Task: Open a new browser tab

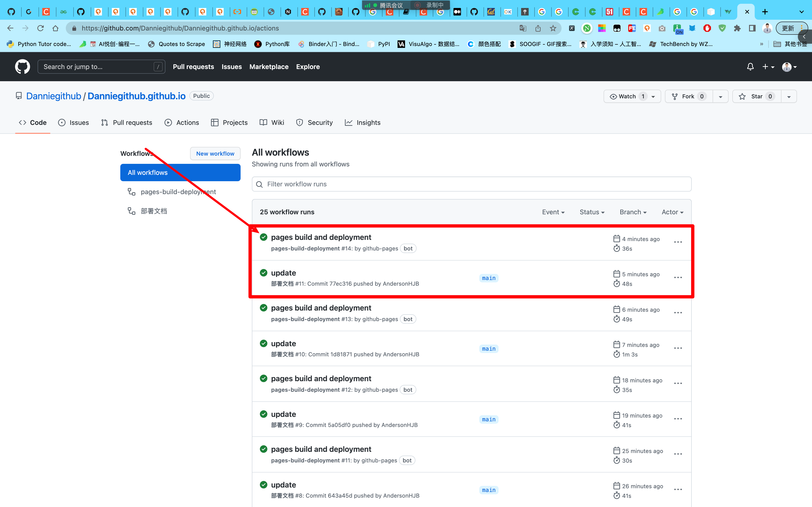Action: click(765, 12)
